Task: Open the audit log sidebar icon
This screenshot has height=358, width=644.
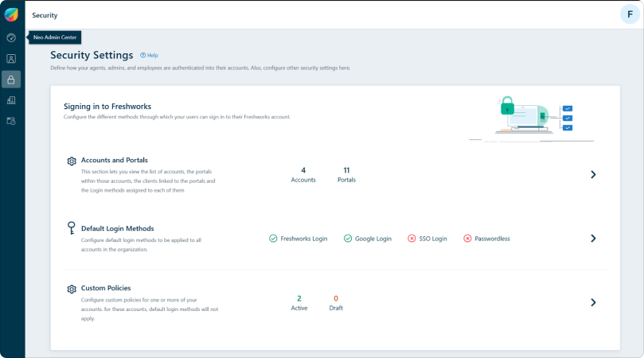Action: [x=11, y=121]
